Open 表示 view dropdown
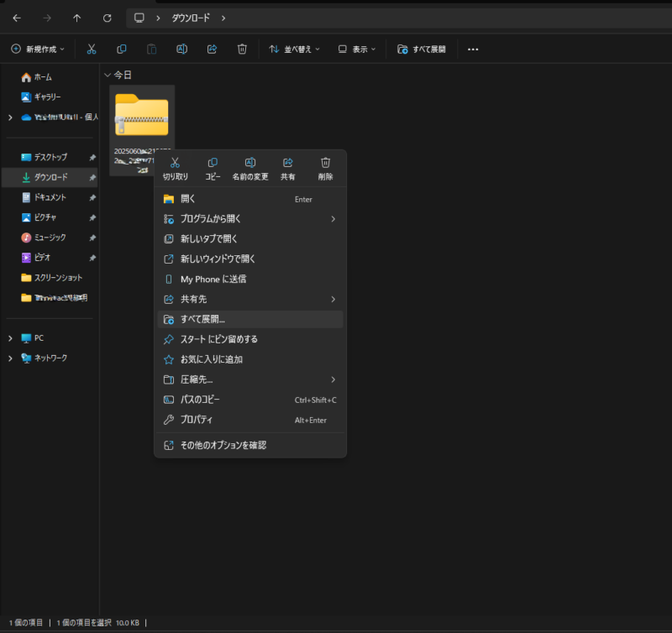Image resolution: width=672 pixels, height=633 pixels. (x=356, y=50)
